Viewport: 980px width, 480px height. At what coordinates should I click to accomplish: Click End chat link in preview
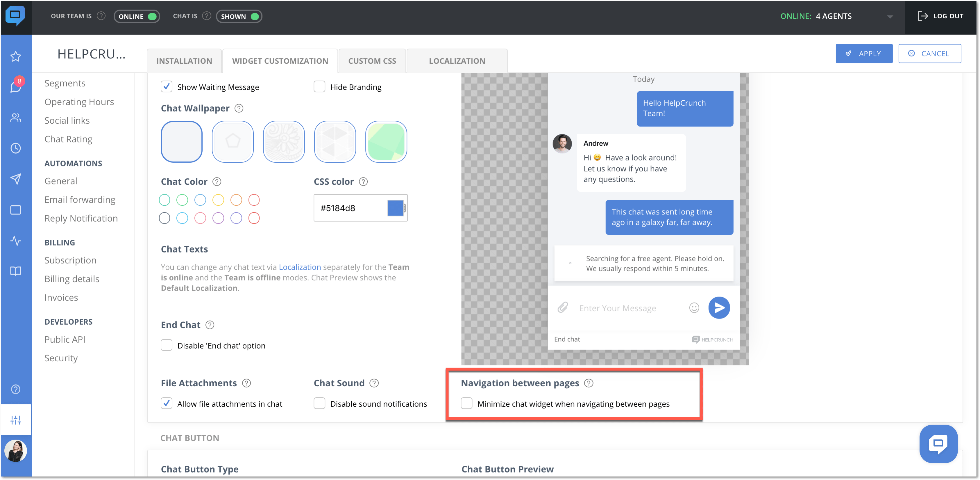(x=567, y=339)
